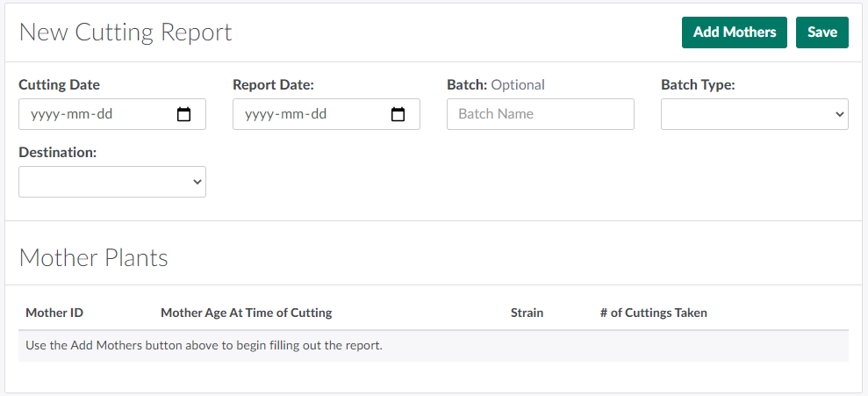Screen dimensions: 868x396
Task: Click the empty table row instruction message
Action: coord(204,345)
